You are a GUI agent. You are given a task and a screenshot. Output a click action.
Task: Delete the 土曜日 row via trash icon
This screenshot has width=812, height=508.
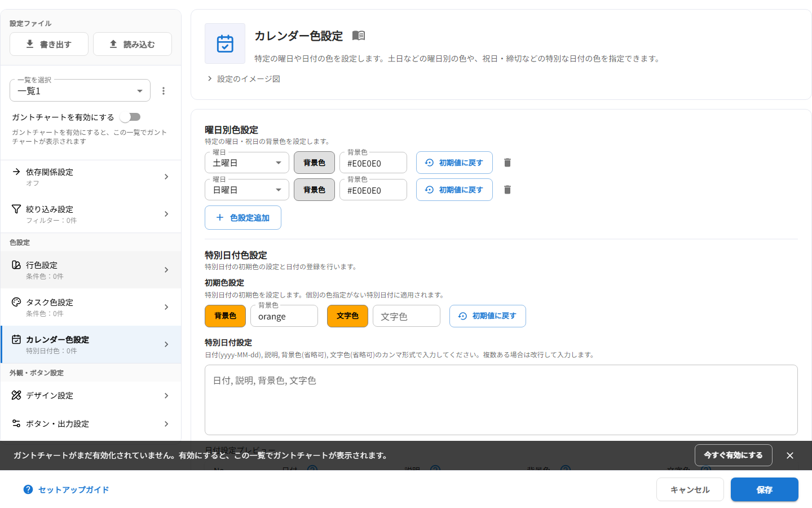(507, 163)
